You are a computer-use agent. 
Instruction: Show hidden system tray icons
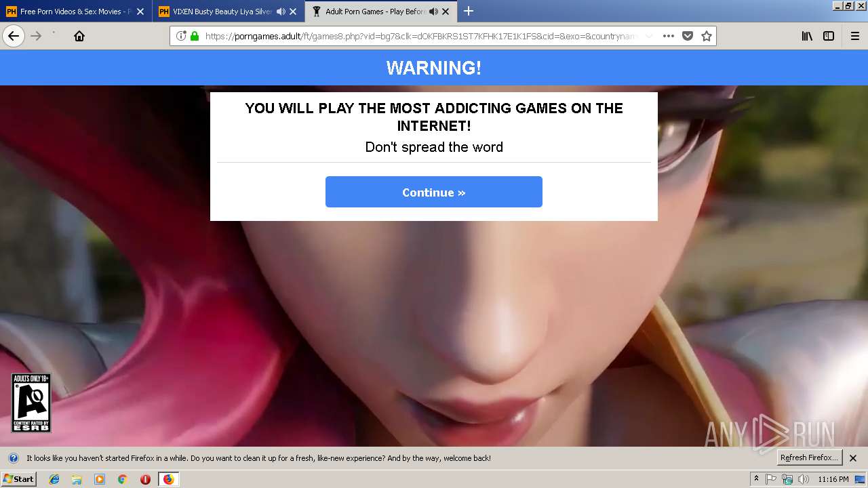coord(757,479)
